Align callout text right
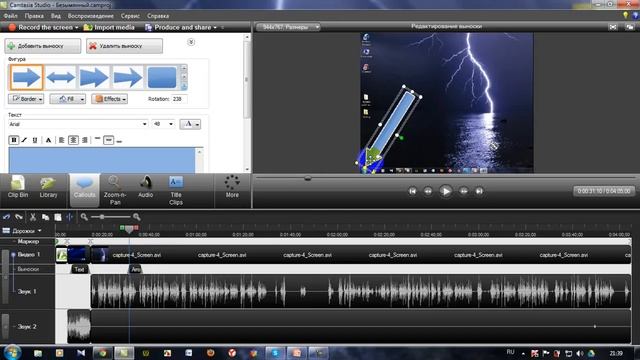The height and width of the screenshot is (360, 640). coord(84,140)
